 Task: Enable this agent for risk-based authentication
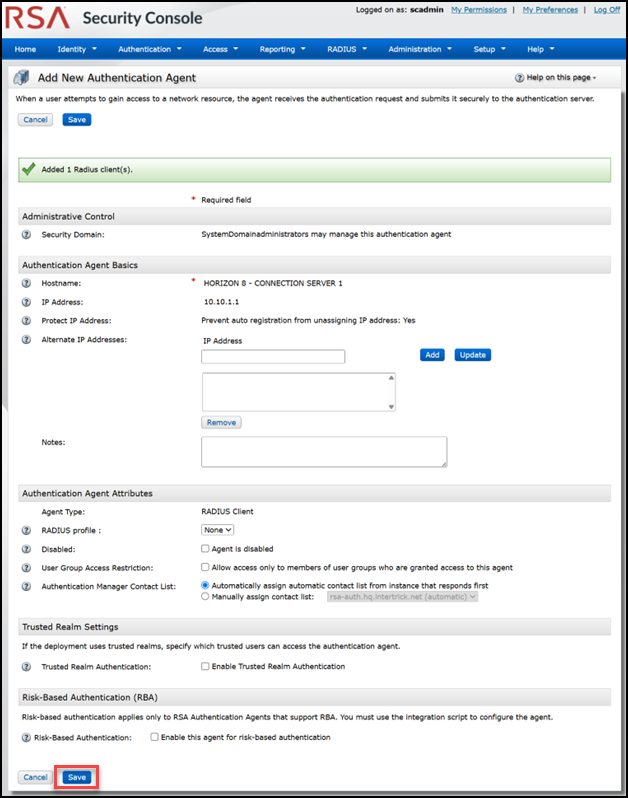[154, 737]
